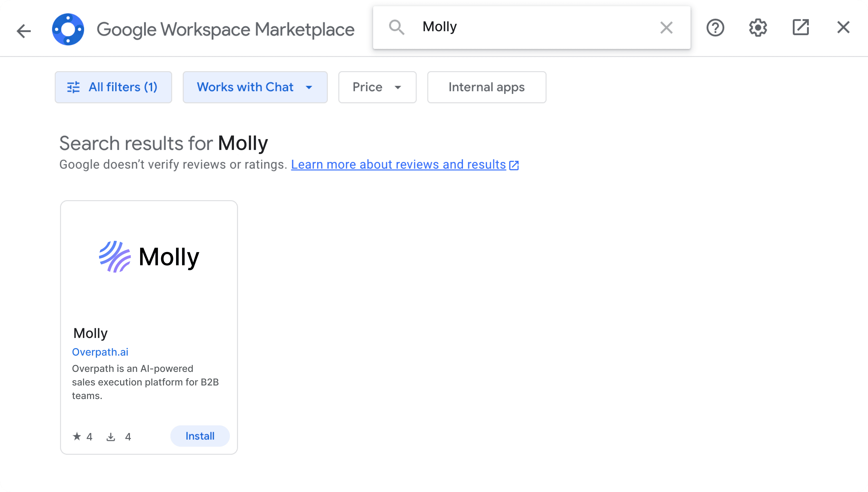This screenshot has height=492, width=868.
Task: Click the back arrow icon
Action: pos(24,31)
